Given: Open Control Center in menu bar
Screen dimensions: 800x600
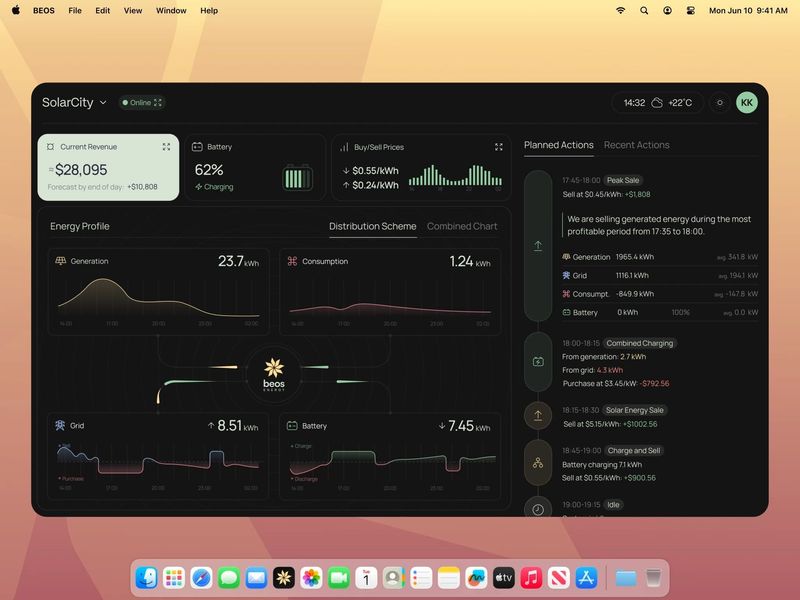Looking at the screenshot, I should click(690, 10).
